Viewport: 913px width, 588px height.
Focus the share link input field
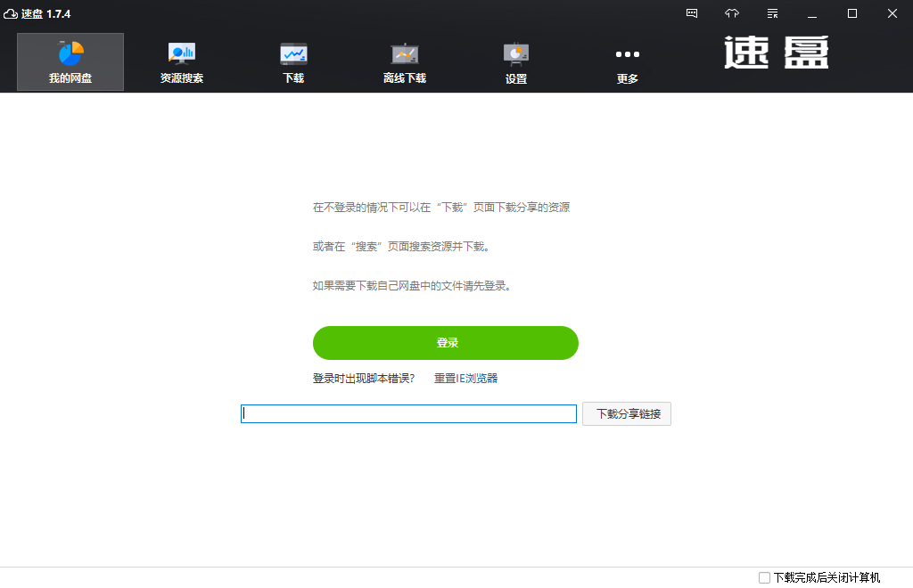(408, 414)
